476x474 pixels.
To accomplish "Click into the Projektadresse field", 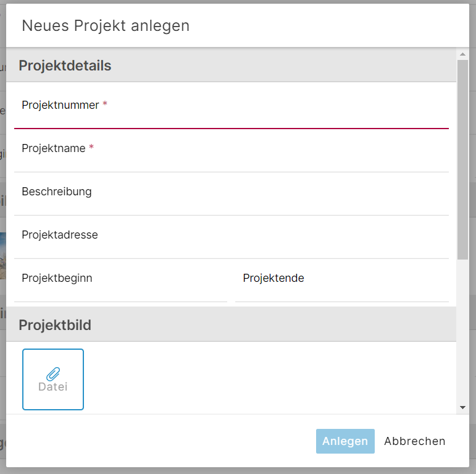I will pos(232,237).
